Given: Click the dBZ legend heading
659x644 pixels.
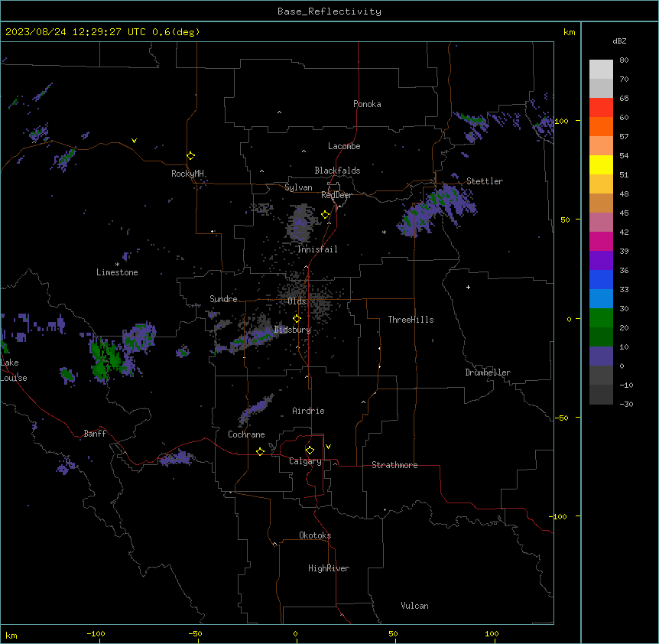Looking at the screenshot, I should tap(619, 41).
